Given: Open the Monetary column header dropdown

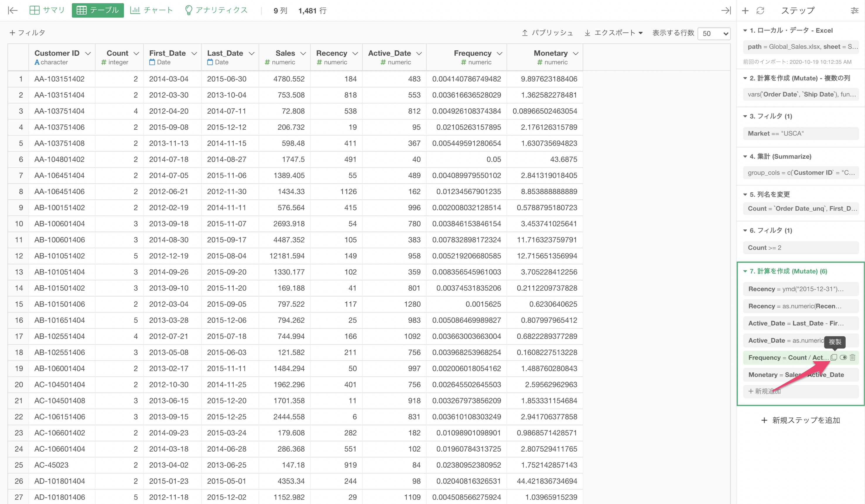Looking at the screenshot, I should coord(576,53).
